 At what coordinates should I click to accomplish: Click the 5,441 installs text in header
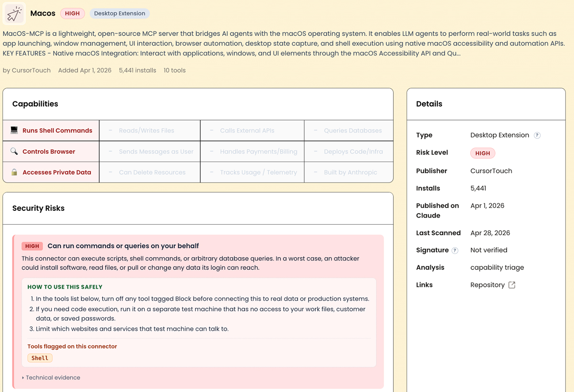138,70
